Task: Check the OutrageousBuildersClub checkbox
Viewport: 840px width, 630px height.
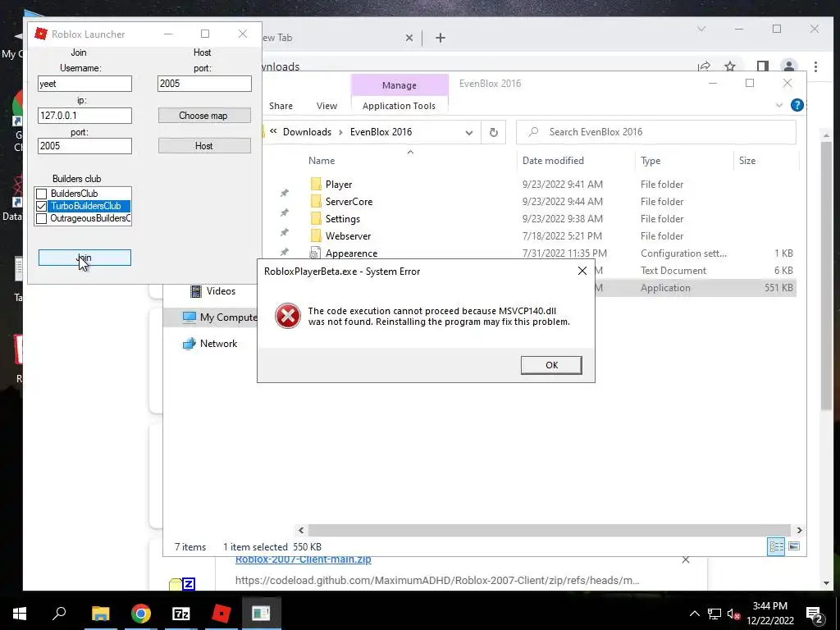Action: [41, 218]
